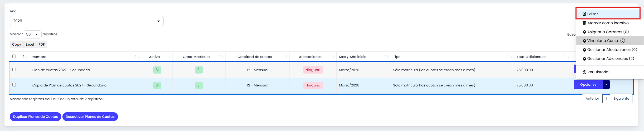The image size is (644, 131).
Task: Select Vincular a Curso menu entry
Action: click(610, 41)
